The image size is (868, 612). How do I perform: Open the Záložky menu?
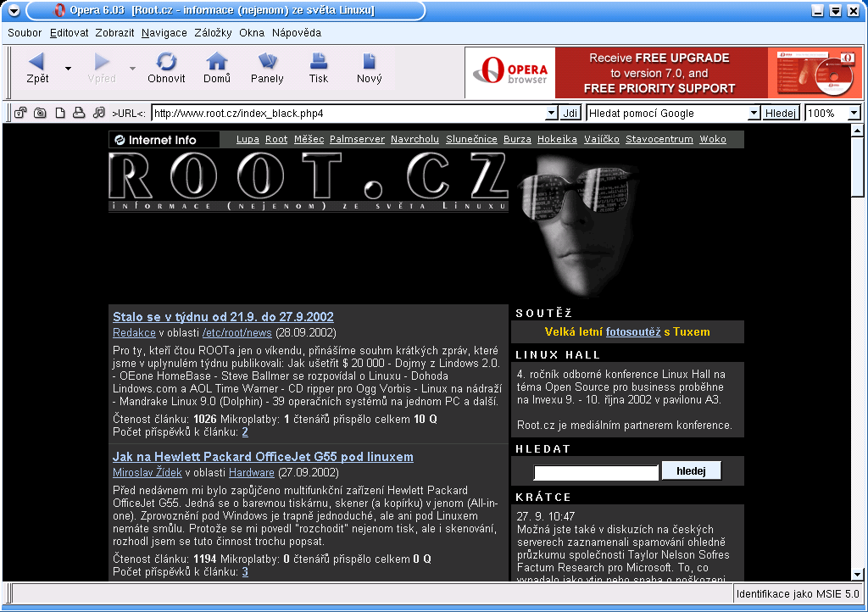213,33
